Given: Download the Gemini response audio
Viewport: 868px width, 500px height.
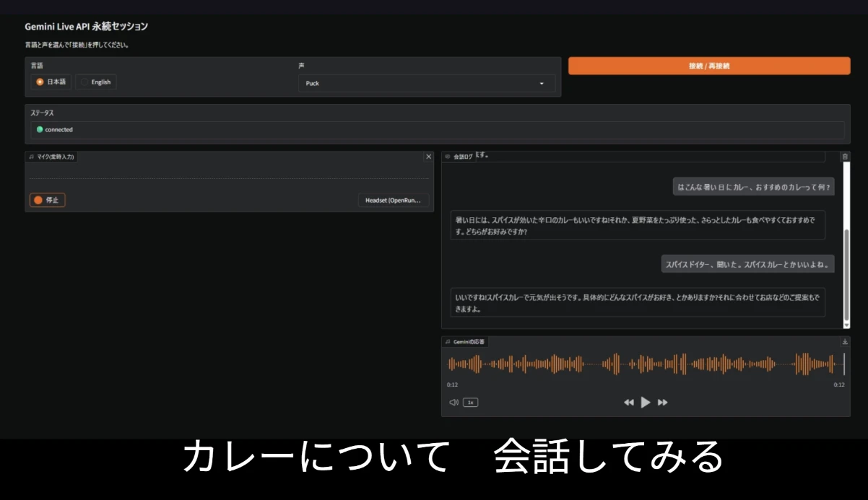Looking at the screenshot, I should click(x=845, y=342).
